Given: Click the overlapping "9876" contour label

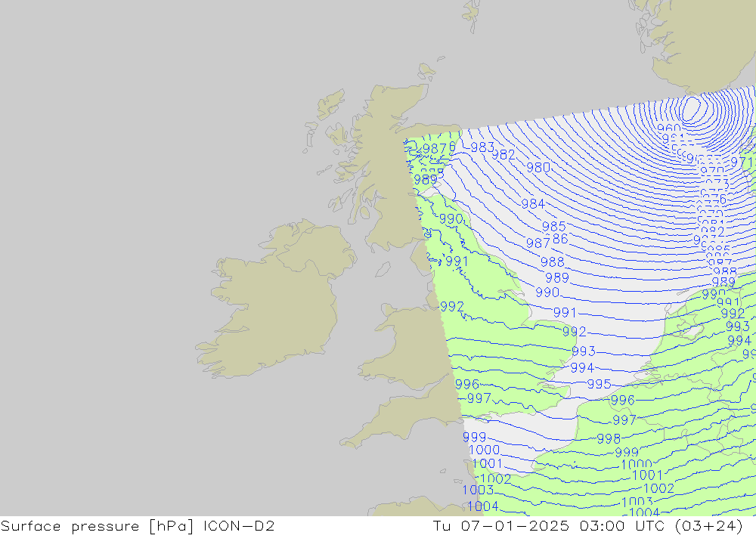Looking at the screenshot, I should (439, 148).
